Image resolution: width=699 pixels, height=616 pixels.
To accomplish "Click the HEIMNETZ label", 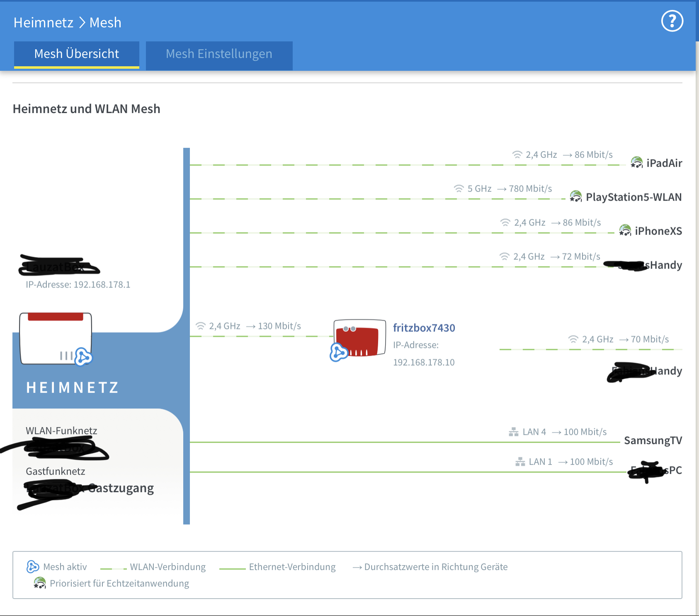I will point(73,388).
